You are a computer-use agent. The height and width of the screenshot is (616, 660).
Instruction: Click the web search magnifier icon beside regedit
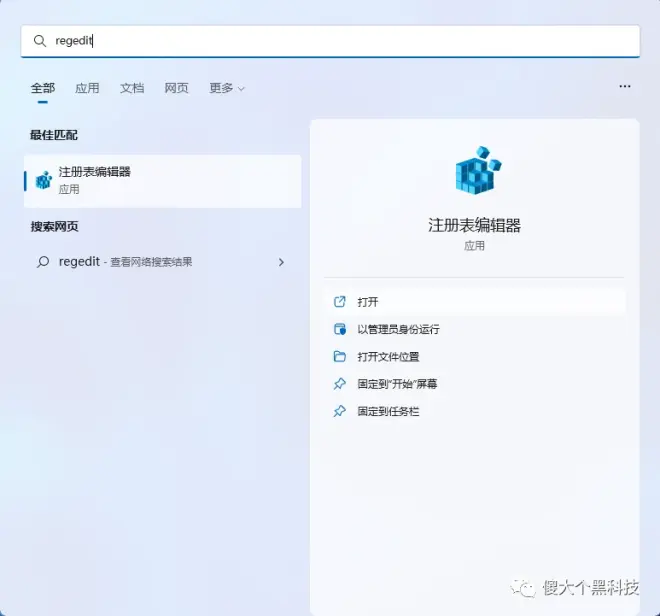pyautogui.click(x=43, y=262)
